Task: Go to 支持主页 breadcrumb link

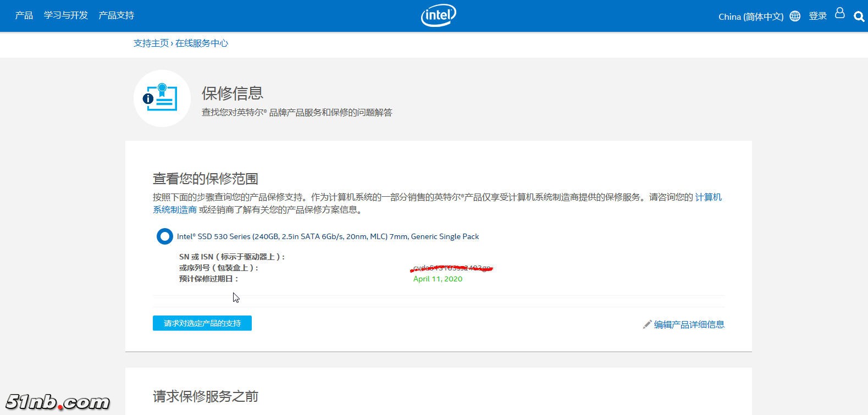Action: (151, 43)
